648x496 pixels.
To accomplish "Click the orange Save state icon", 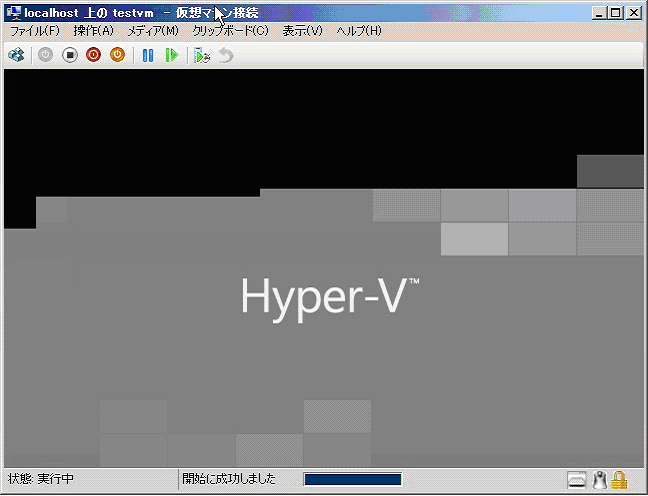I will tap(117, 55).
